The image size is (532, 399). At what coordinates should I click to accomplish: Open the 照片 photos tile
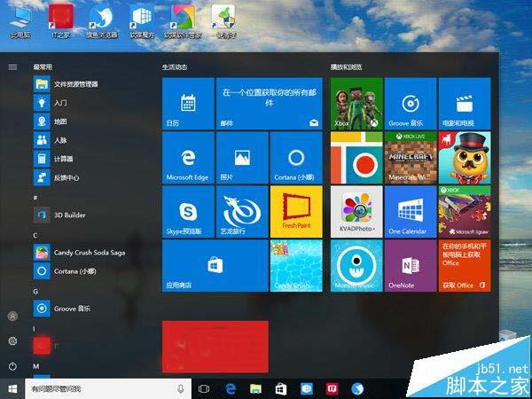tap(242, 158)
